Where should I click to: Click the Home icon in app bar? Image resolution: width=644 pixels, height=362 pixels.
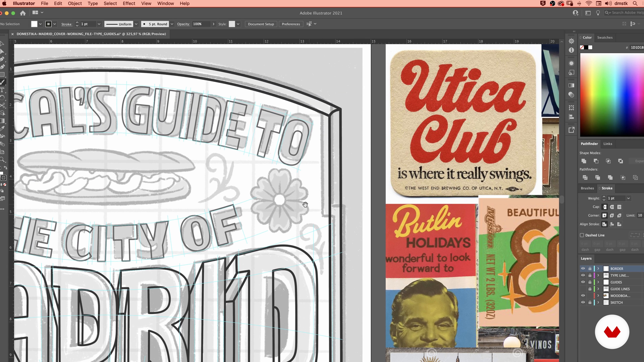tap(23, 13)
